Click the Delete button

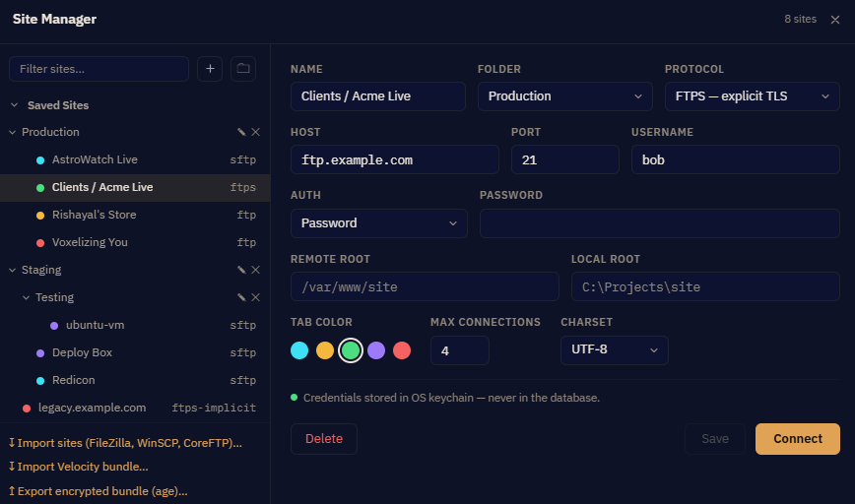pyautogui.click(x=324, y=439)
